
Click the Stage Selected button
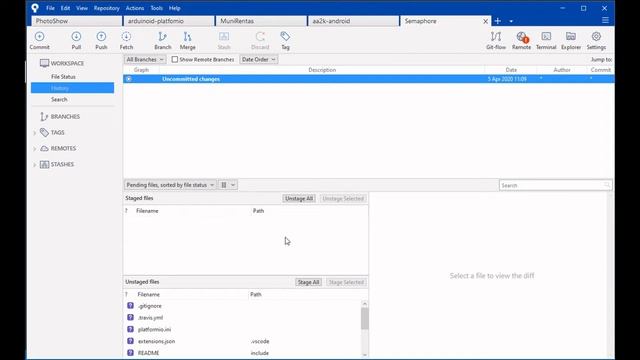click(346, 282)
